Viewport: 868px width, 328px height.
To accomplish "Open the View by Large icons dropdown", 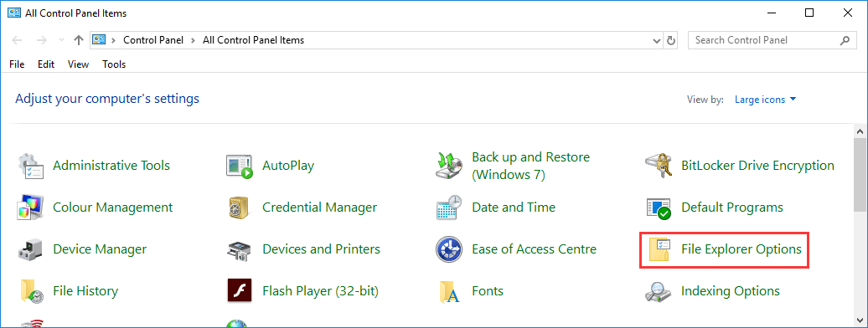I will coord(765,100).
